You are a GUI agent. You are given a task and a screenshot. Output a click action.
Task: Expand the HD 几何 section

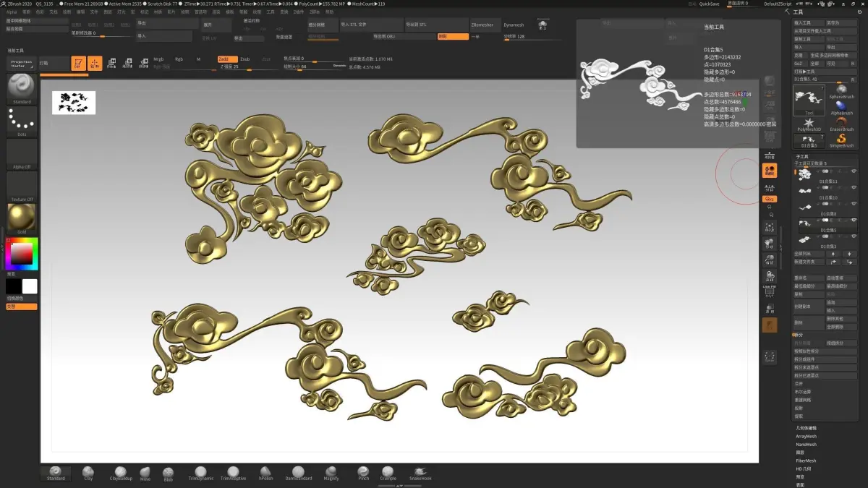(x=805, y=468)
